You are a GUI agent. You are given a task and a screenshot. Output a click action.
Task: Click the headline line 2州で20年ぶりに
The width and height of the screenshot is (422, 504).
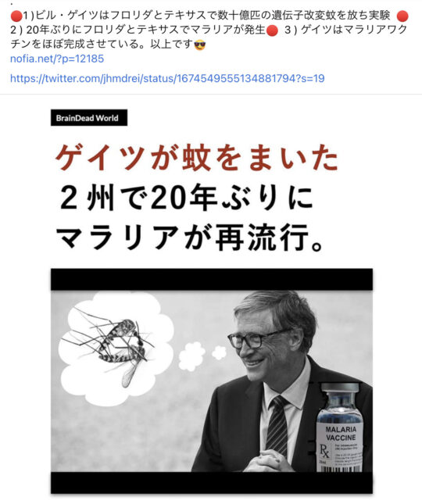[186, 197]
